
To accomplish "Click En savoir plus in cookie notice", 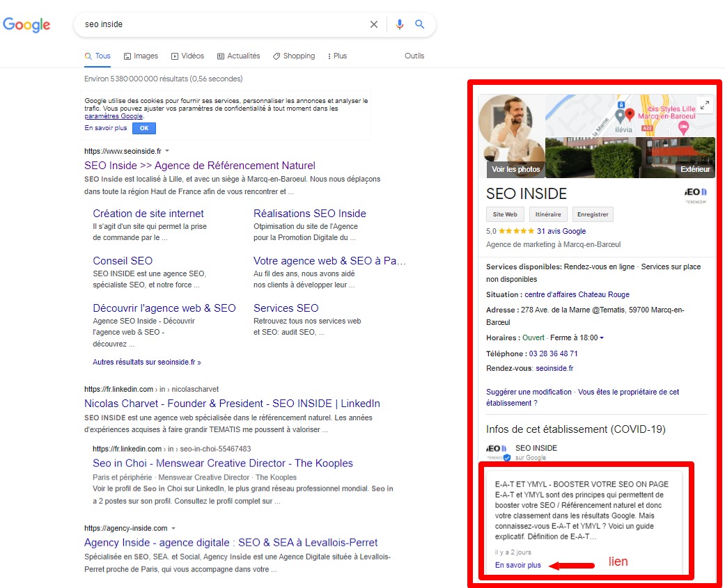I will (105, 128).
